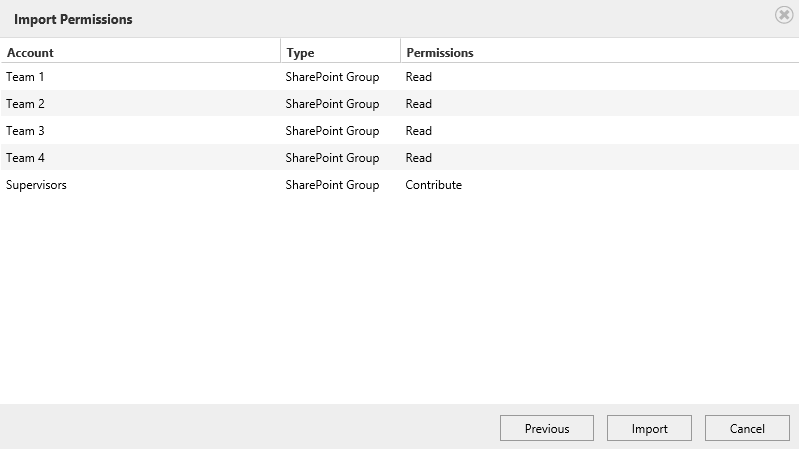Sort by the Account column header
Image resolution: width=799 pixels, height=449 pixels.
tap(140, 52)
